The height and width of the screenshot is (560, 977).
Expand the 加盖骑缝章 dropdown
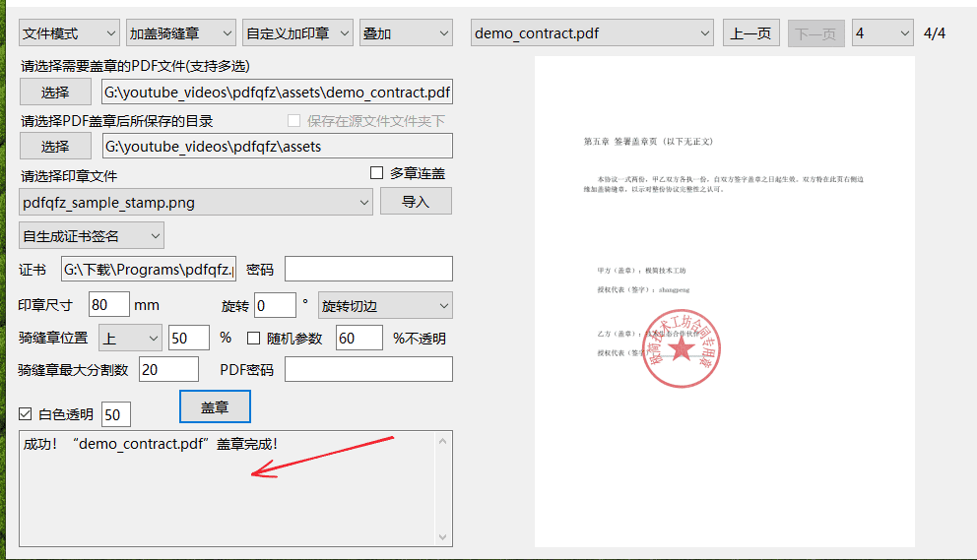(x=180, y=33)
